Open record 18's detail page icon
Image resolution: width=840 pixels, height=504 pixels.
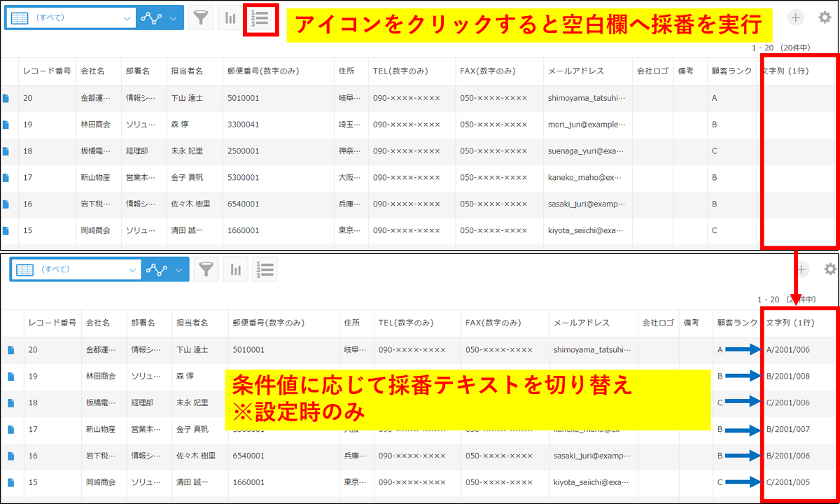[8, 150]
